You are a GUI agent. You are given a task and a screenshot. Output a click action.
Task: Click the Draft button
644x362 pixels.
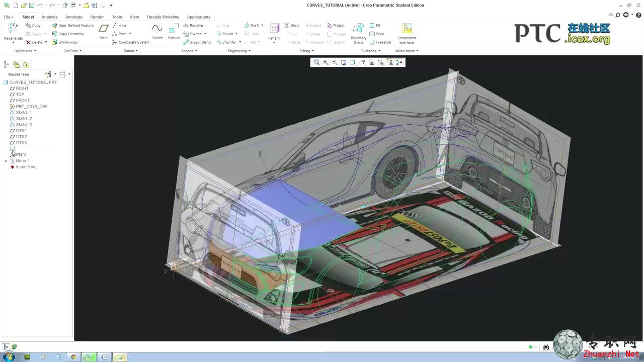252,26
